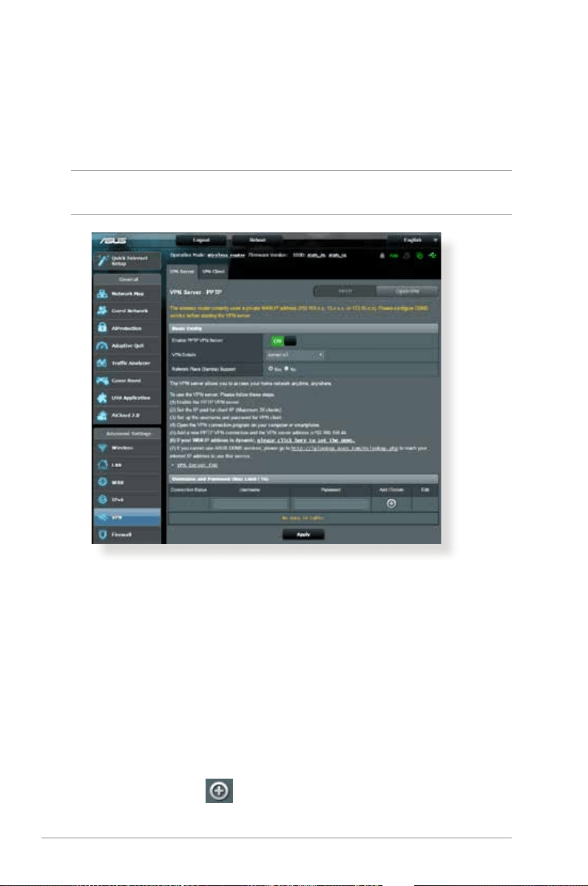Open IPv6 settings in sidebar
The height and width of the screenshot is (886, 588).
(x=127, y=500)
